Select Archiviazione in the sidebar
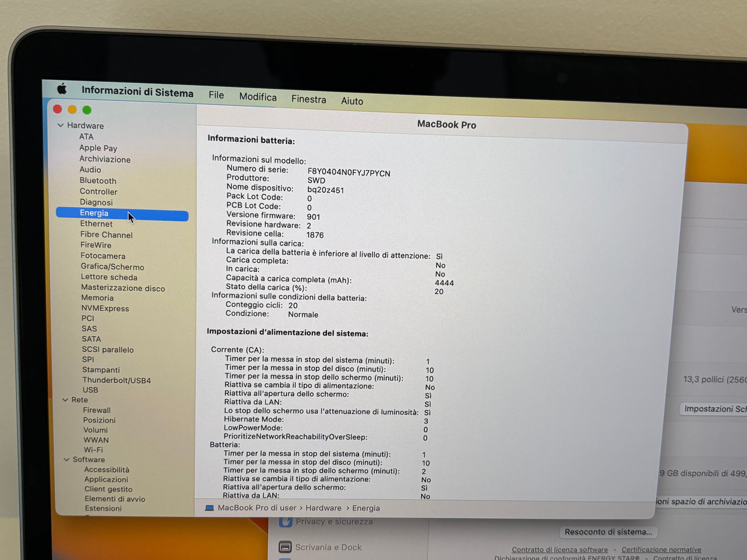The image size is (747, 560). pyautogui.click(x=105, y=160)
